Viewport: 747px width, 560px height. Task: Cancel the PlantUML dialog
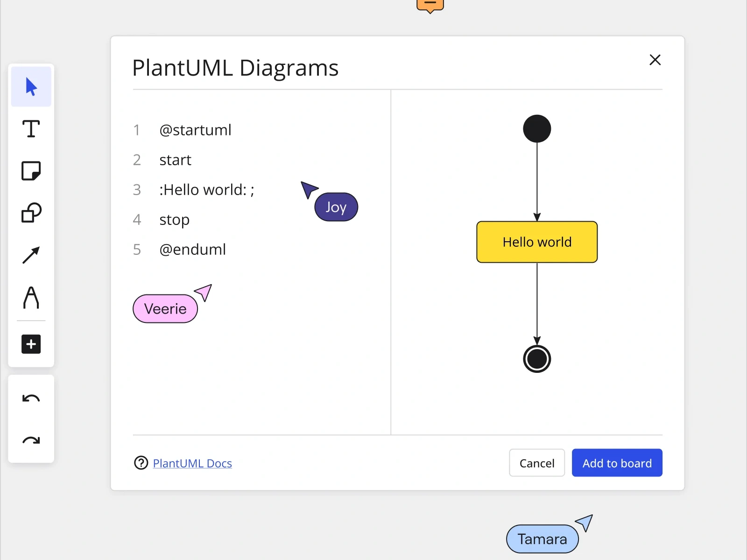(x=537, y=463)
